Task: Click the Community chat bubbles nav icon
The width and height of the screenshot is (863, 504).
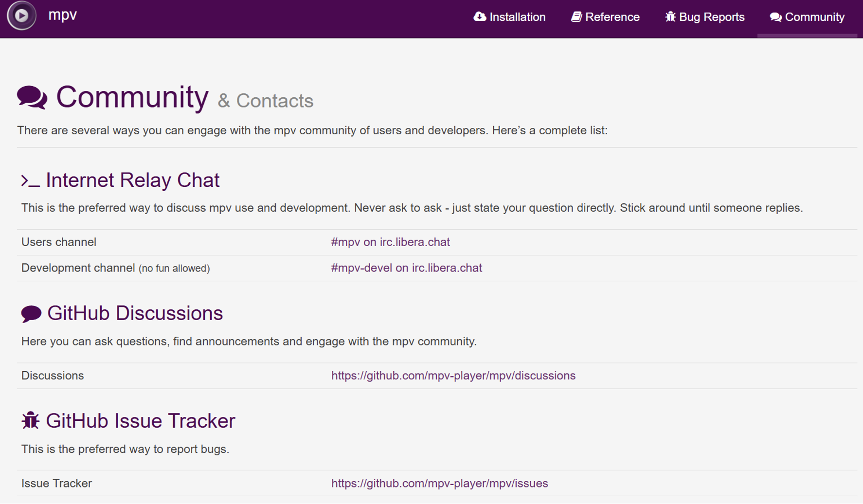Action: coord(775,17)
